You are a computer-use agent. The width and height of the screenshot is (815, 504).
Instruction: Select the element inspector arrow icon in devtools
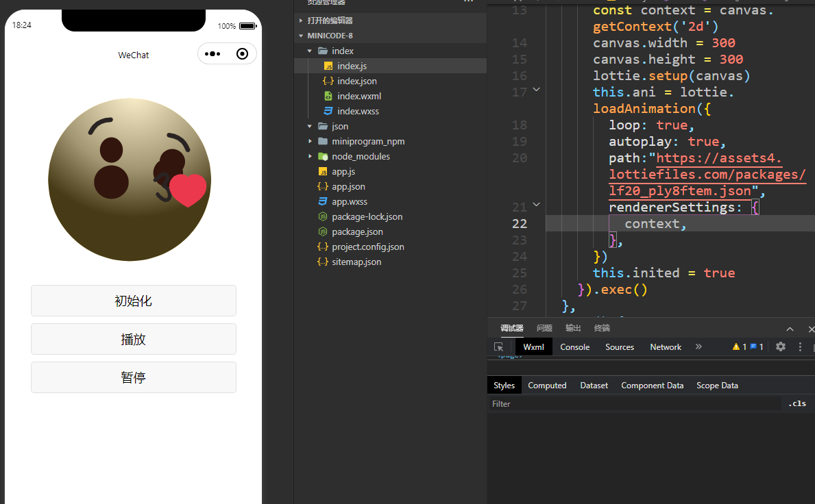click(498, 347)
